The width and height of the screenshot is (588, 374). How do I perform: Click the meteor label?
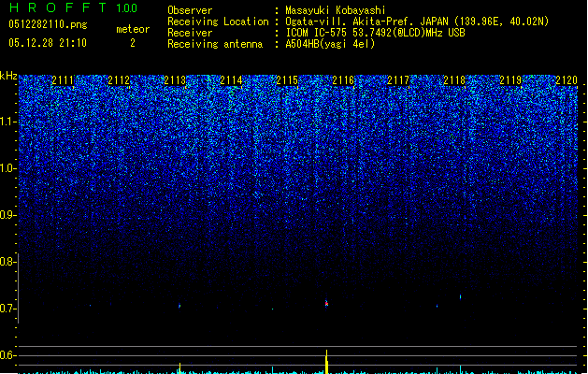coord(133,29)
